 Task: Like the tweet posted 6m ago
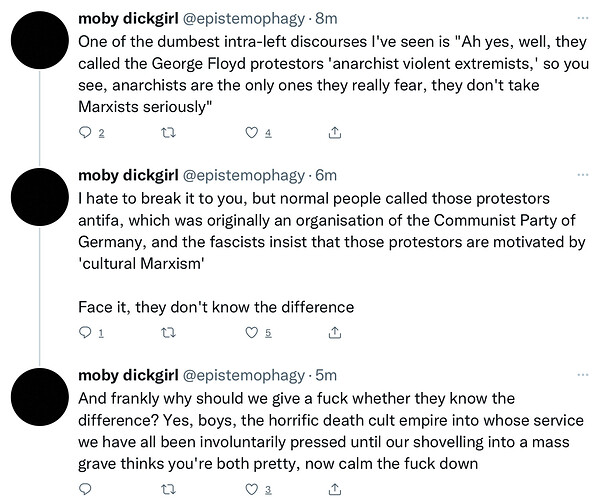point(251,333)
